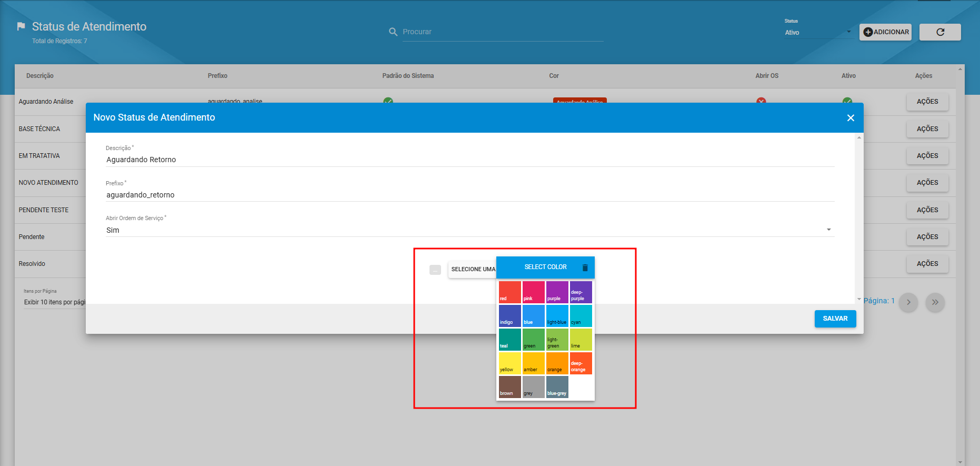
Task: Pick the yellow color swatch
Action: click(510, 363)
